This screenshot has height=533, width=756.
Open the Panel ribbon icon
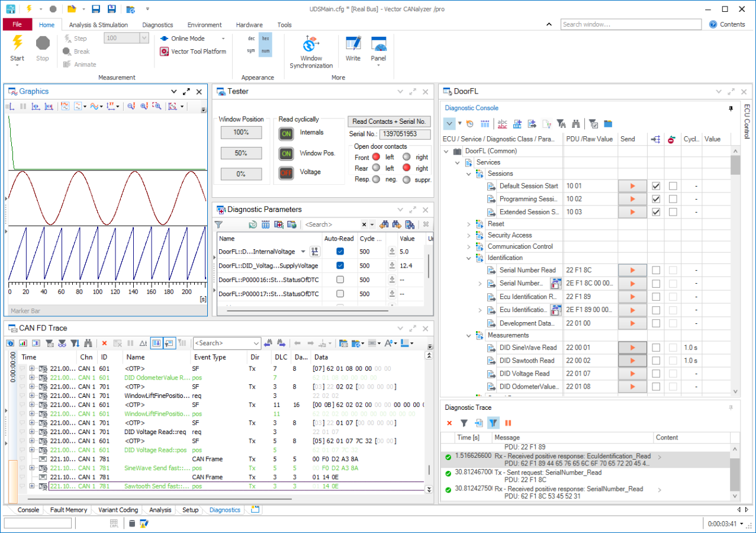[378, 44]
